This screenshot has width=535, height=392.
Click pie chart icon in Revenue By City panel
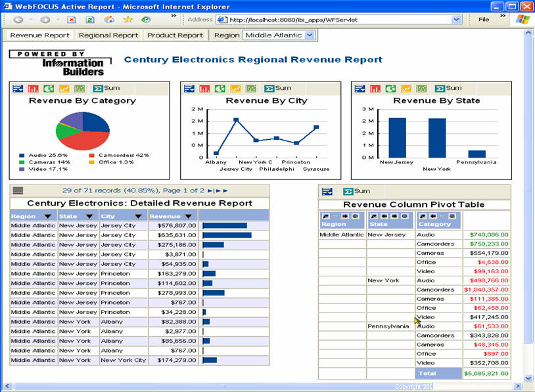220,89
